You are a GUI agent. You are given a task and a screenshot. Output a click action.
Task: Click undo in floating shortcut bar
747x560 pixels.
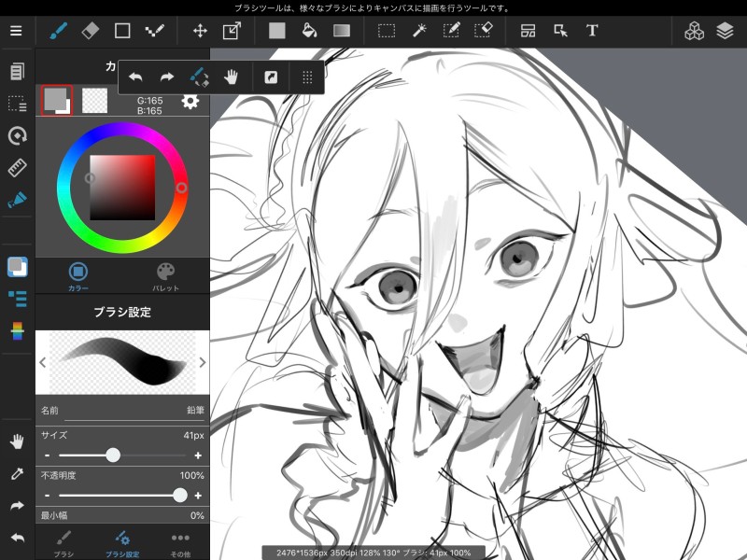135,77
